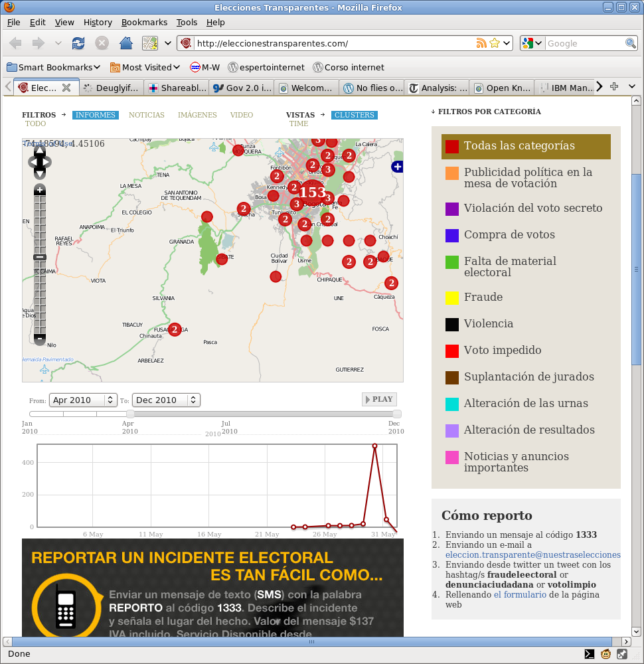The width and height of the screenshot is (644, 664).
Task: Pan the map up
Action: pyautogui.click(x=39, y=151)
